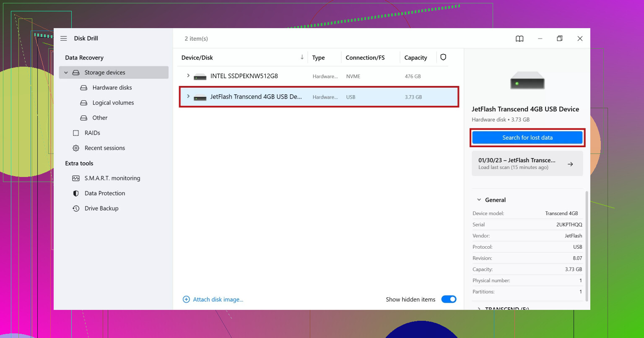Collapse the Storage devices tree item
This screenshot has width=644, height=338.
click(x=66, y=72)
